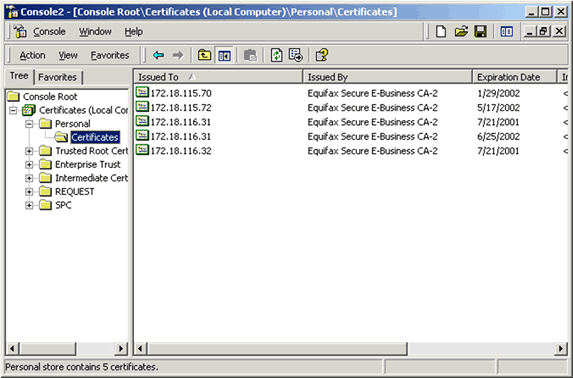Screen dimensions: 573x378
Task: Click the Up one level folder icon
Action: [204, 55]
